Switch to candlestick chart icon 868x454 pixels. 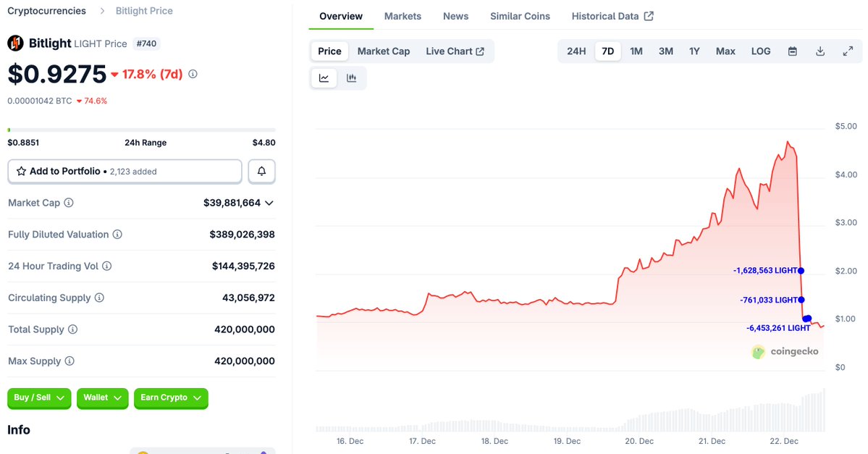coord(352,78)
